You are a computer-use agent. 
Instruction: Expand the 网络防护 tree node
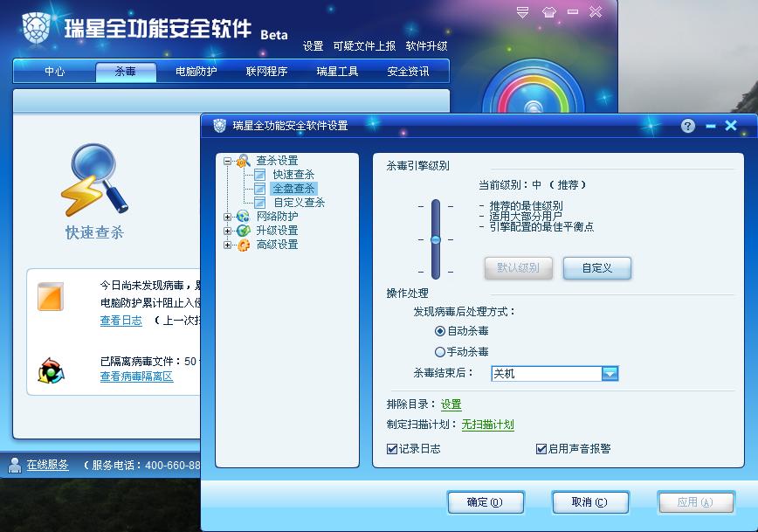coord(227,218)
